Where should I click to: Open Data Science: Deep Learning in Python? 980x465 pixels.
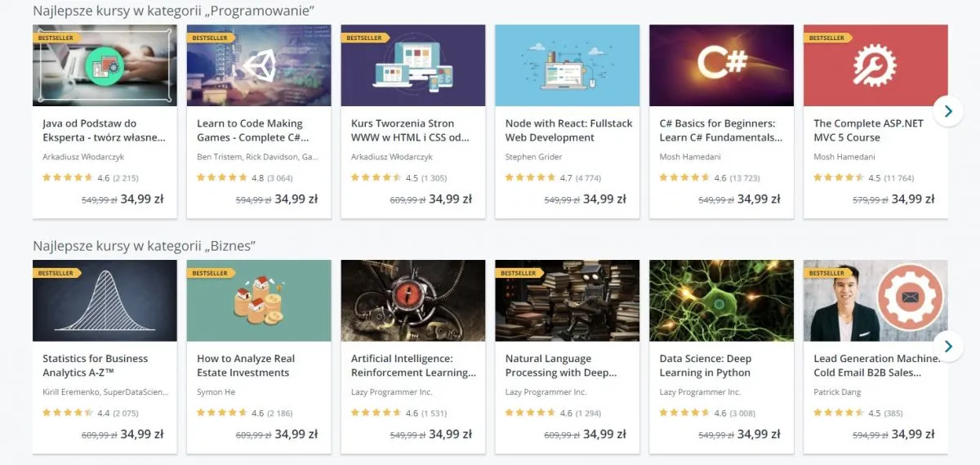(x=705, y=365)
